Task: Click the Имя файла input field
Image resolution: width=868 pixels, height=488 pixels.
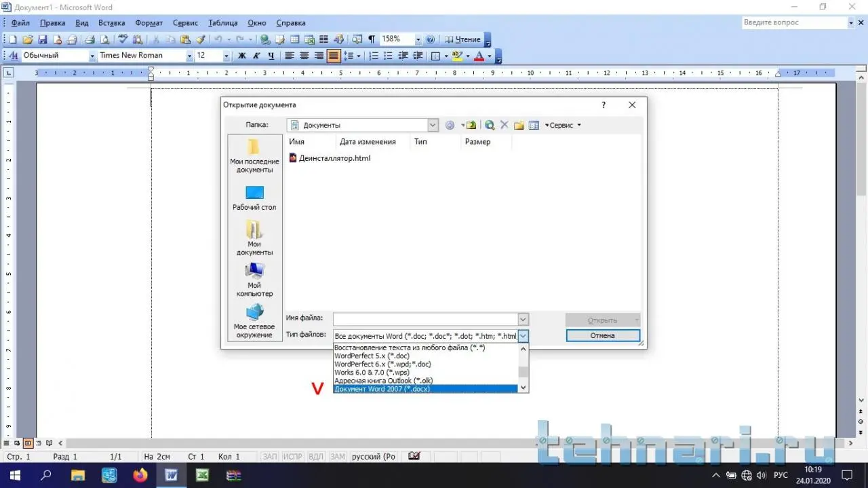Action: click(425, 319)
